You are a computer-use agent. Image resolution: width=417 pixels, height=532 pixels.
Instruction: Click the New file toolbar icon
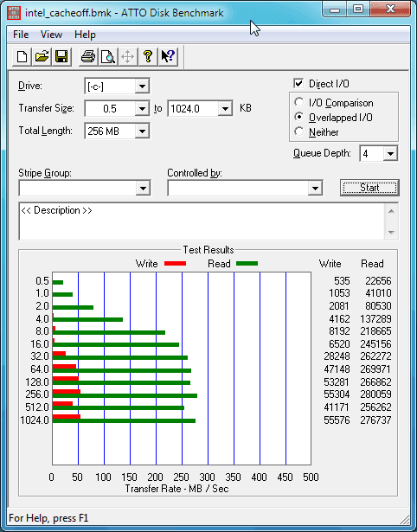point(22,56)
